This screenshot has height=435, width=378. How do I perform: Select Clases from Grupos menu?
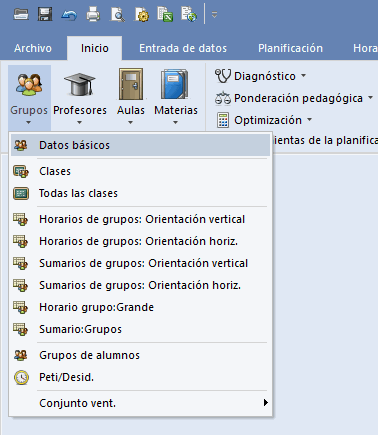coord(140,171)
